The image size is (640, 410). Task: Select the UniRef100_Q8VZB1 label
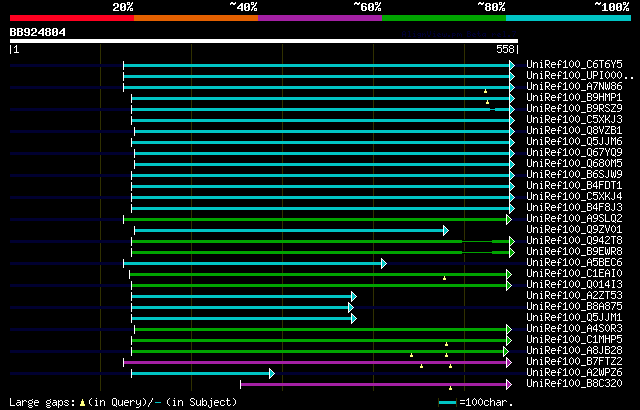click(574, 131)
